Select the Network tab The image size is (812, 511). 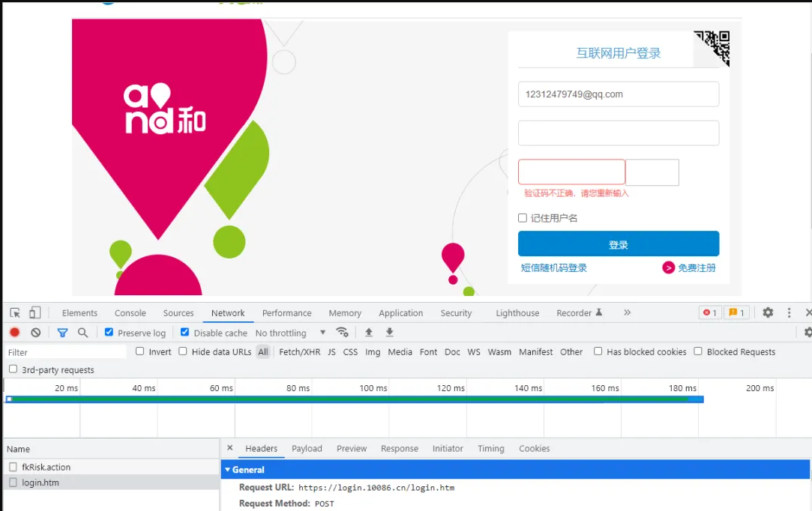(x=228, y=312)
